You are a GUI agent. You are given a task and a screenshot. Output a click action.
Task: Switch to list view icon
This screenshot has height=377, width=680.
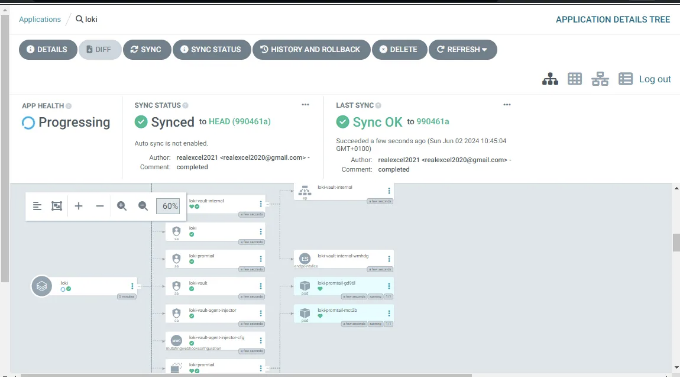pyautogui.click(x=625, y=79)
